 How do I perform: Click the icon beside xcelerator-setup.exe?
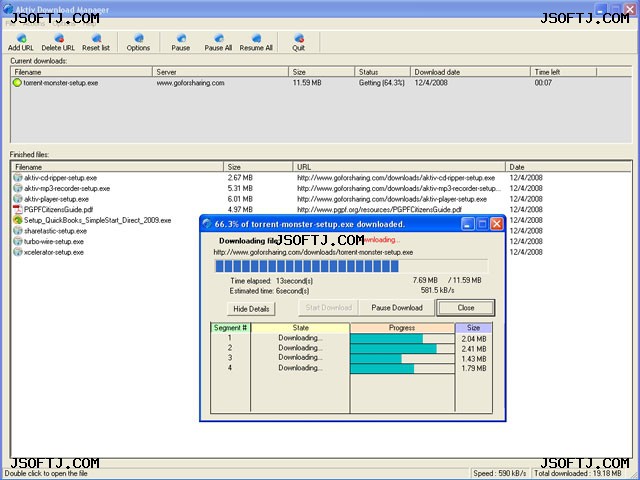tap(18, 252)
